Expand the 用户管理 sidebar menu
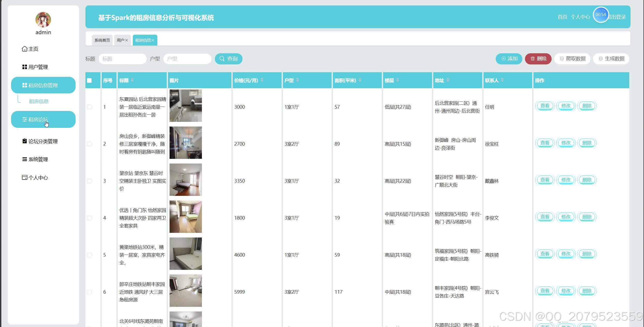 point(43,67)
